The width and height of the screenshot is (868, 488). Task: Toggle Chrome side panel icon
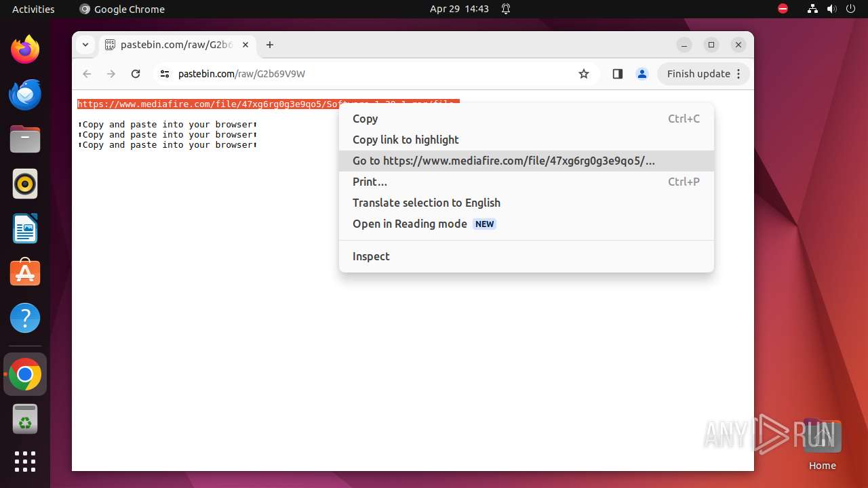coord(617,74)
